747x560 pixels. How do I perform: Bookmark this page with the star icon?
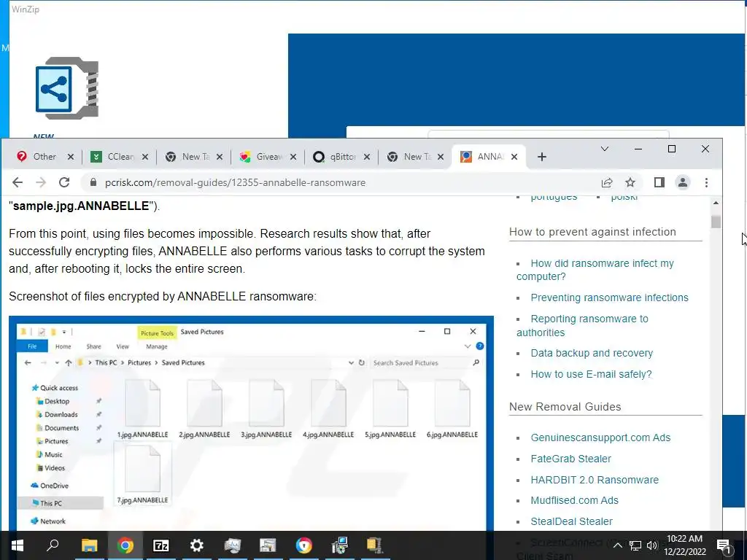630,182
